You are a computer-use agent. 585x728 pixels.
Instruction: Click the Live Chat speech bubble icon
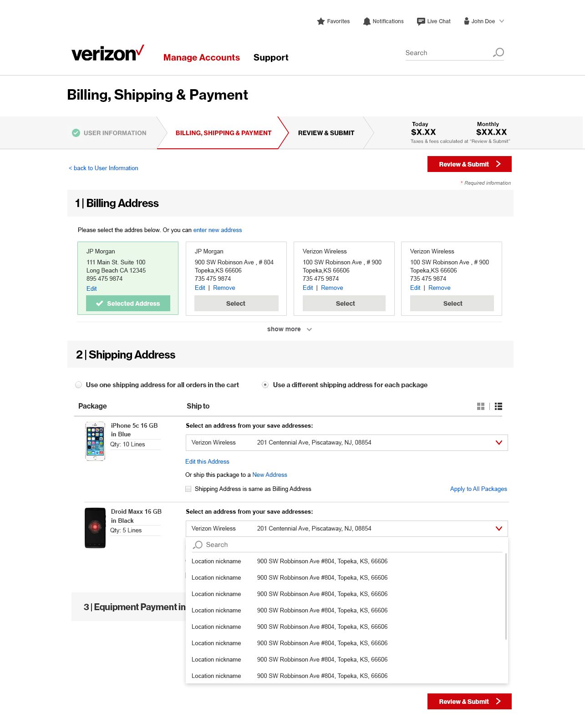tap(421, 21)
